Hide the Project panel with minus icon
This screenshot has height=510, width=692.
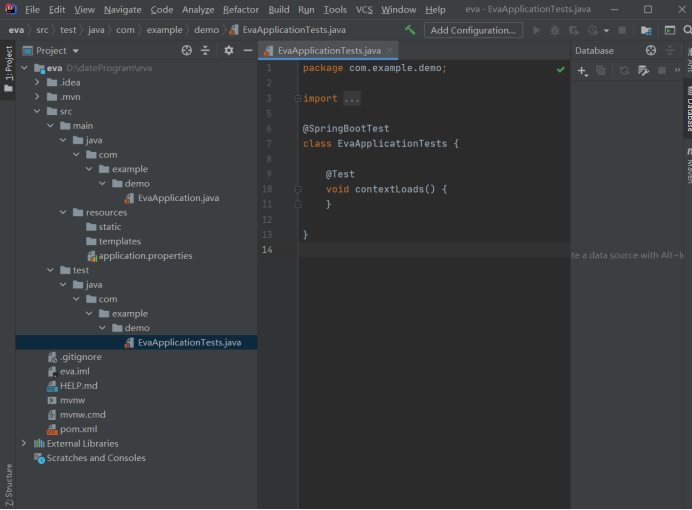(247, 50)
